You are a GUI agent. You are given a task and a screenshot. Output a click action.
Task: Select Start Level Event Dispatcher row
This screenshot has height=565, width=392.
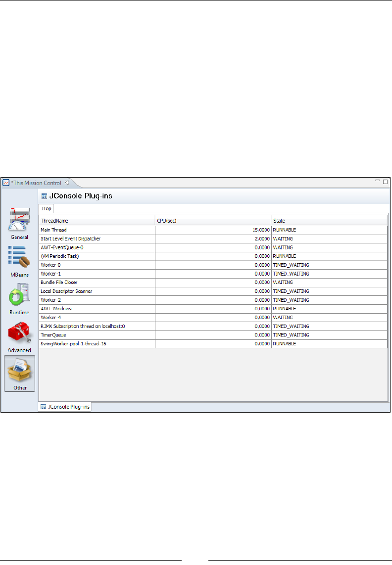coord(213,238)
